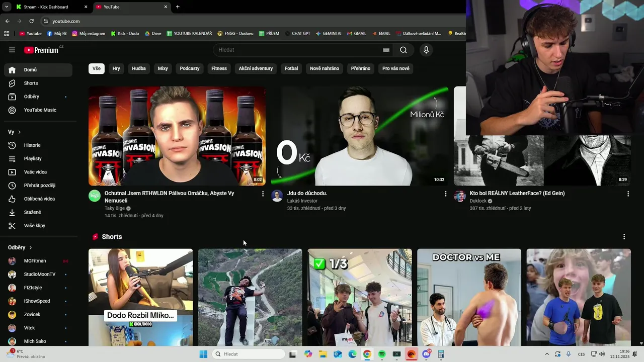Viewport: 644px width, 362px height.
Task: Select the Pro vás nové chip
Action: (396, 68)
